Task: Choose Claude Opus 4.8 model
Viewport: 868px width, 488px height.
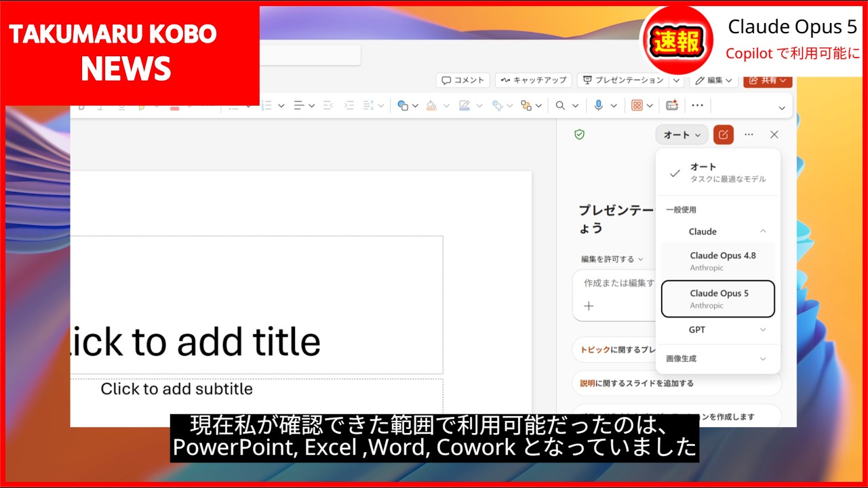Action: coord(718,261)
